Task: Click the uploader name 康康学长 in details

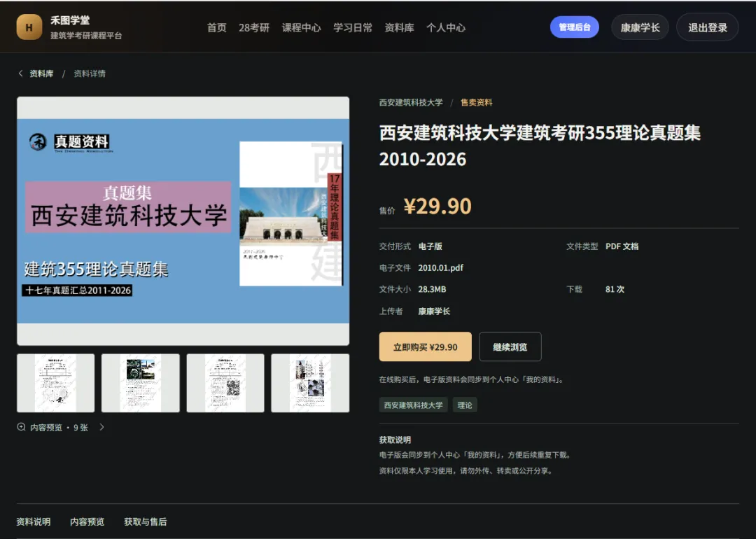Action: (434, 311)
